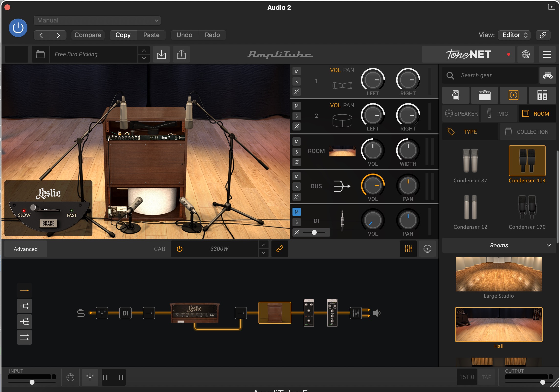The height and width of the screenshot is (392, 560).
Task: Step the 3300W cabinet selector down
Action: [x=263, y=253]
